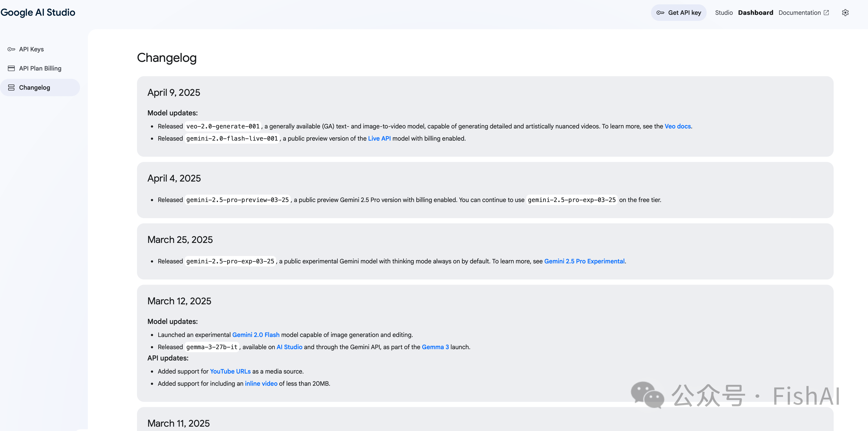Click the key icon in Get API key button
This screenshot has width=868, height=431.
[x=660, y=13]
